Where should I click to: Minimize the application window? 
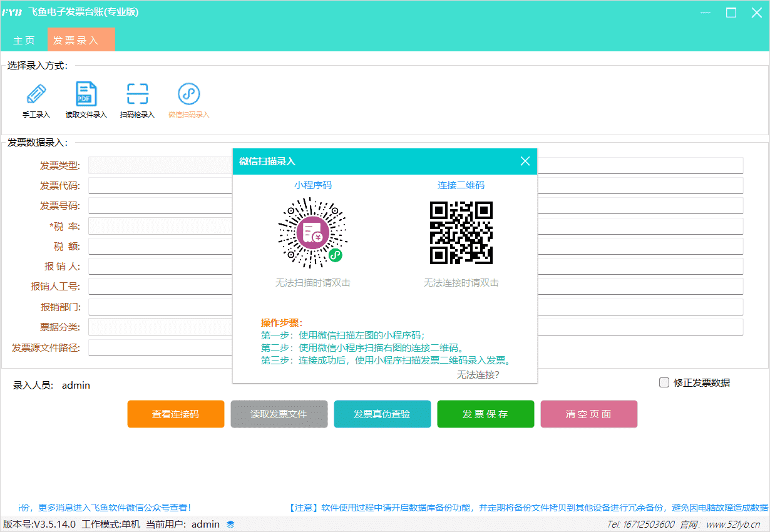coord(705,13)
